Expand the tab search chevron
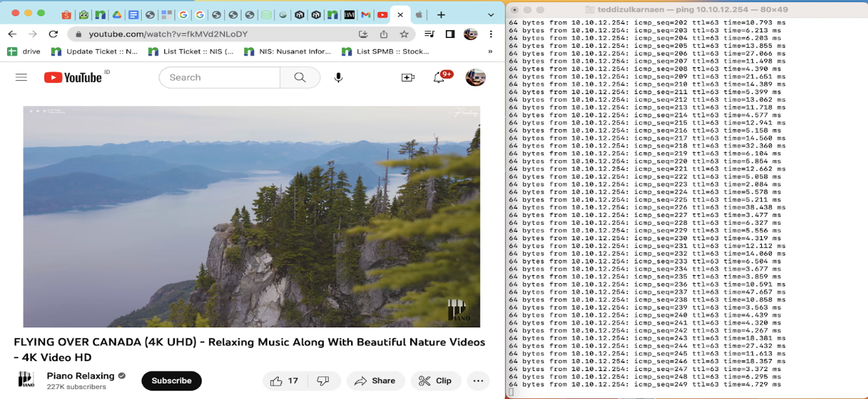The height and width of the screenshot is (399, 868). coord(489,14)
